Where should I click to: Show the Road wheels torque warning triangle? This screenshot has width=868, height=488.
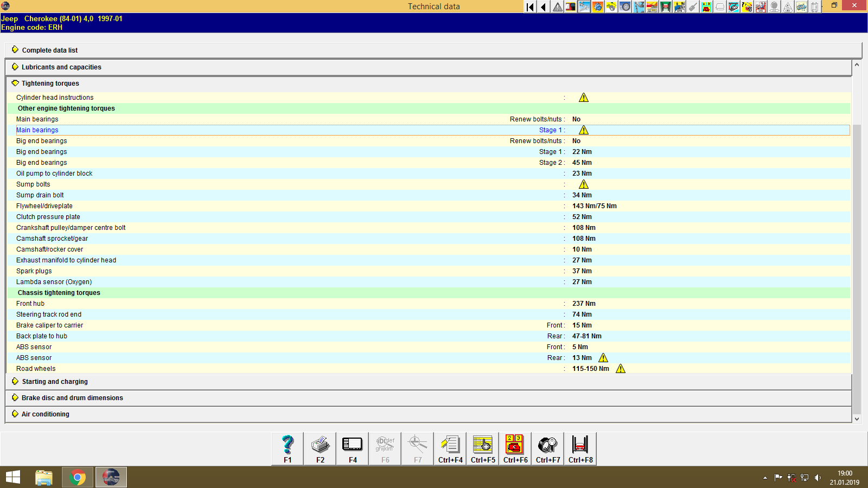click(621, 368)
